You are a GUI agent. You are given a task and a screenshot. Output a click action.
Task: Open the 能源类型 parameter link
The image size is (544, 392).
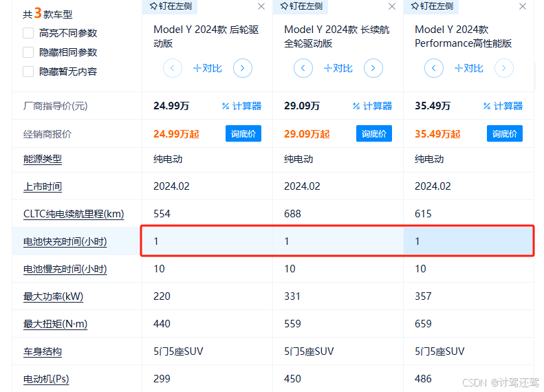point(43,160)
